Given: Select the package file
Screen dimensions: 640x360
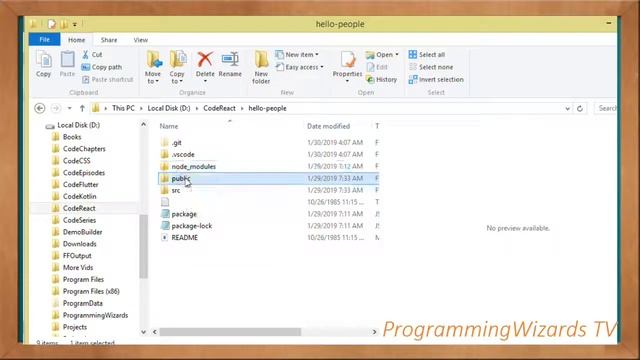Looking at the screenshot, I should (x=184, y=214).
